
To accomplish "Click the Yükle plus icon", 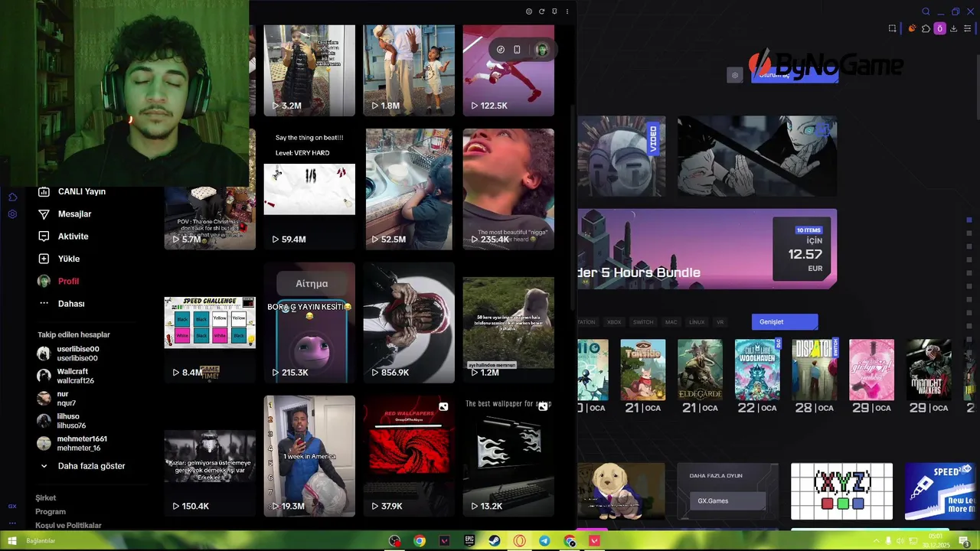I will [x=44, y=259].
